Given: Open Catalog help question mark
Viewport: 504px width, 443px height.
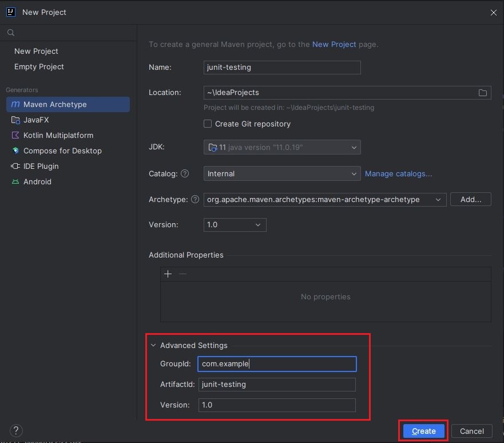Looking at the screenshot, I should [x=185, y=173].
